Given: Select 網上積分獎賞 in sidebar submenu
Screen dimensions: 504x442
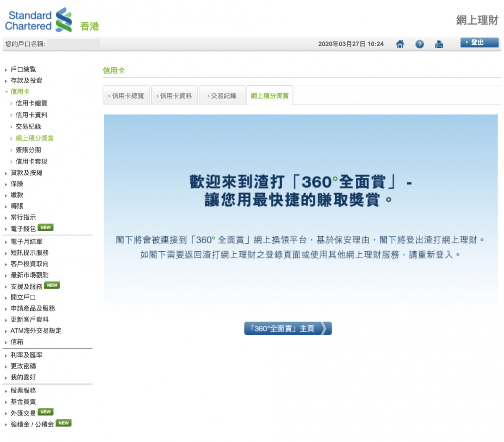Looking at the screenshot, I should (34, 138).
